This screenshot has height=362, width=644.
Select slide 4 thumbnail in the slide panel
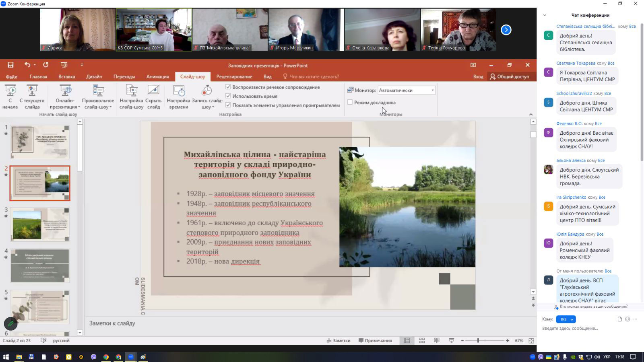pyautogui.click(x=40, y=265)
